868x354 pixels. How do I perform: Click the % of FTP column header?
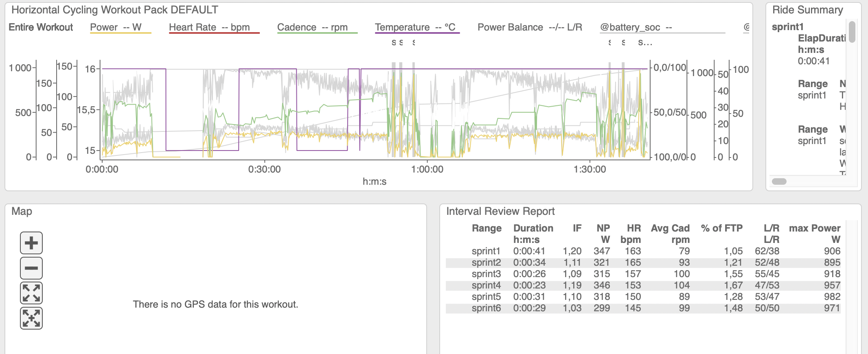(x=721, y=228)
